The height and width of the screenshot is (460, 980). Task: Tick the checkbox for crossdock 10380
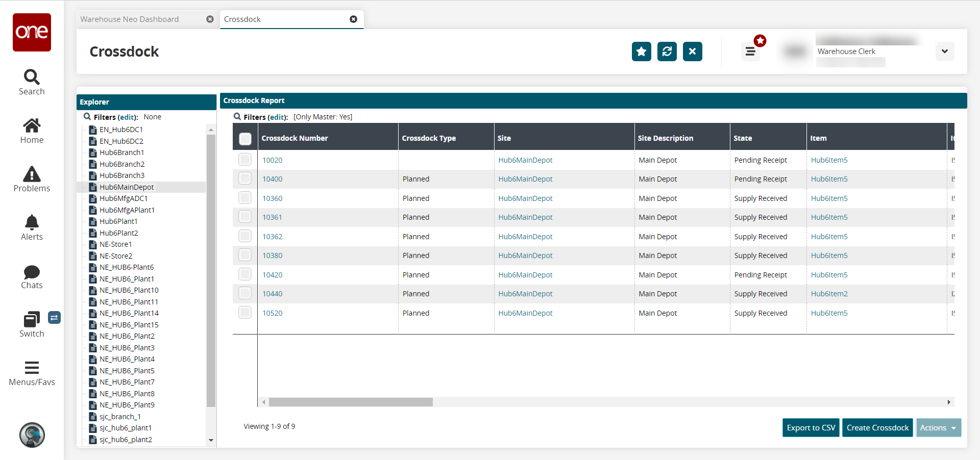(x=245, y=255)
